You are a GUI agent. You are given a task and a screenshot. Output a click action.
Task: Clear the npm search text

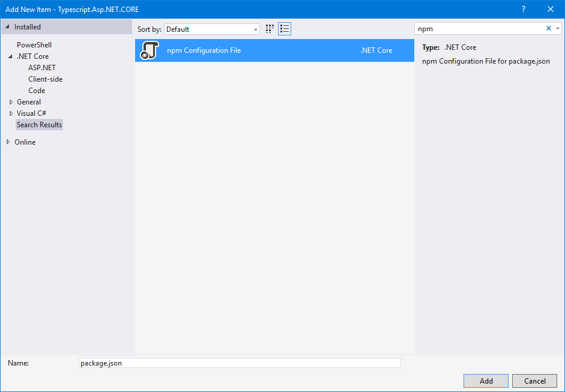[548, 28]
